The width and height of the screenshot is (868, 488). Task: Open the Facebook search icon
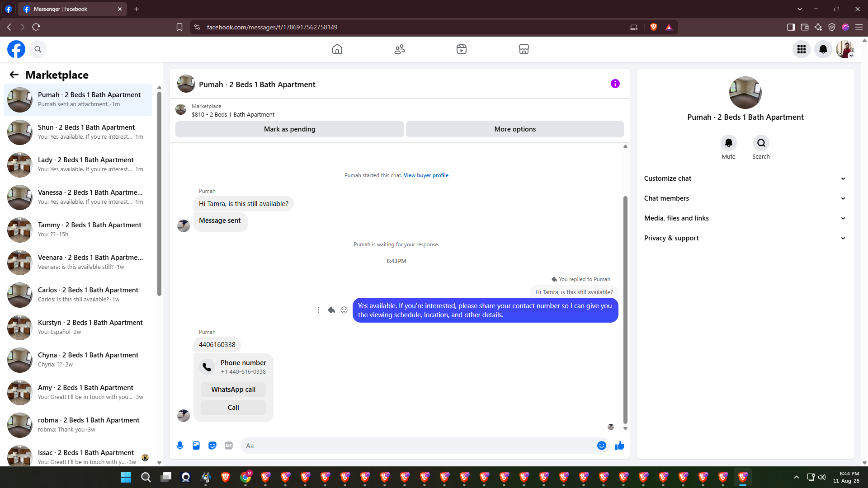click(x=38, y=49)
